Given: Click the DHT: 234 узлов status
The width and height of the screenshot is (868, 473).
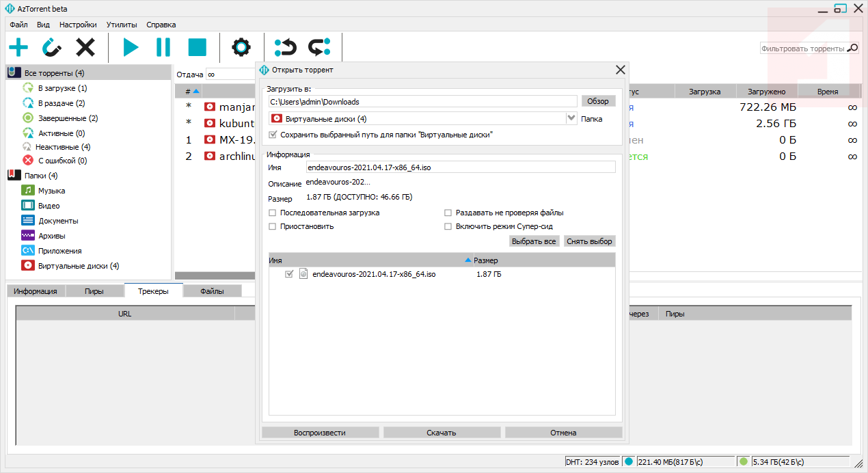Looking at the screenshot, I should 593,461.
